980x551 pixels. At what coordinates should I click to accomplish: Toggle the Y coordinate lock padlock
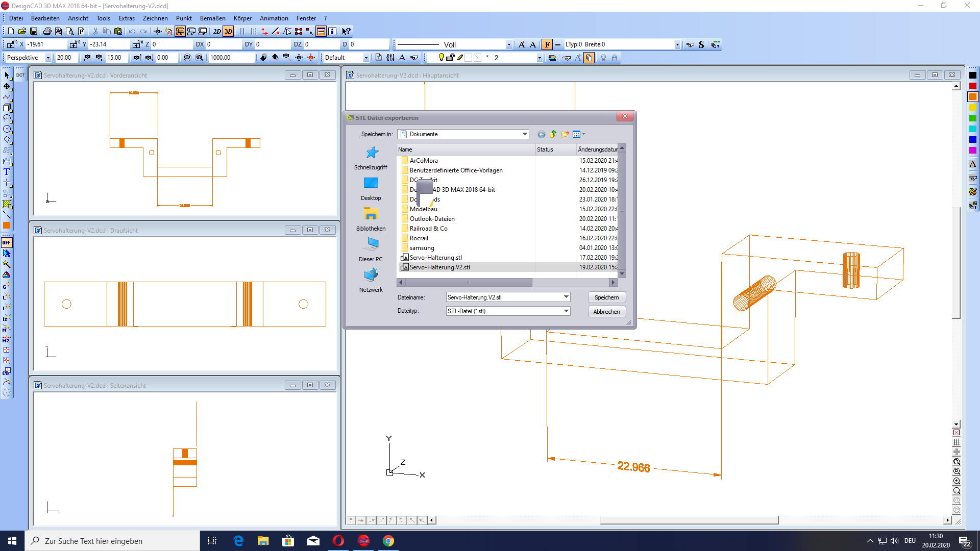[x=76, y=44]
